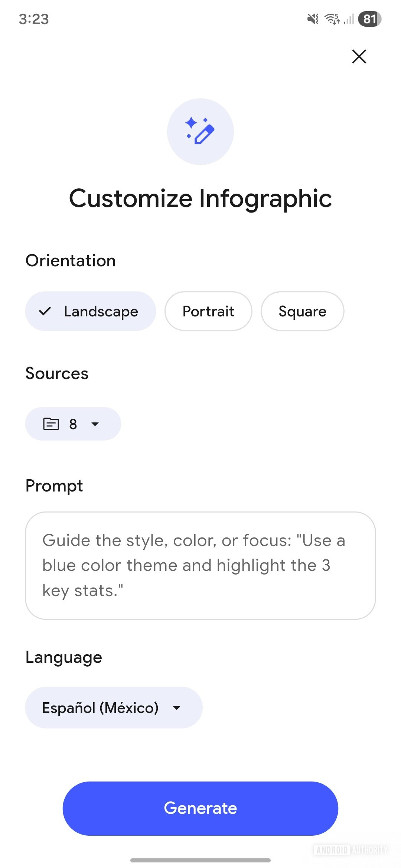Focus the Prompt text field

click(200, 565)
